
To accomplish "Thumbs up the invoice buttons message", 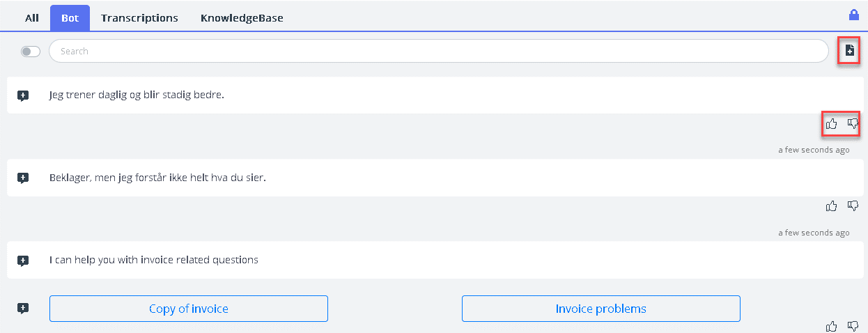I will [831, 325].
